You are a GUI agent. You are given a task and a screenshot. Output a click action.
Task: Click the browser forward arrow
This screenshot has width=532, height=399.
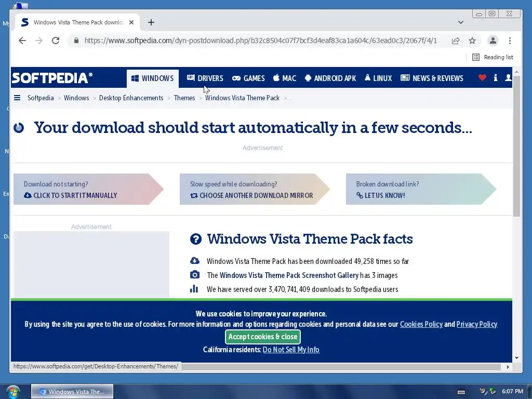tap(39, 41)
